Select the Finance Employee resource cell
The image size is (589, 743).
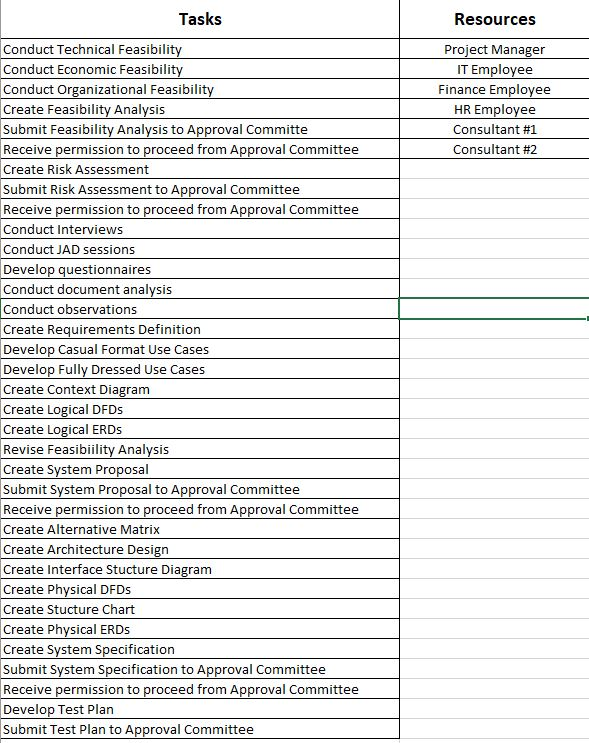[494, 89]
